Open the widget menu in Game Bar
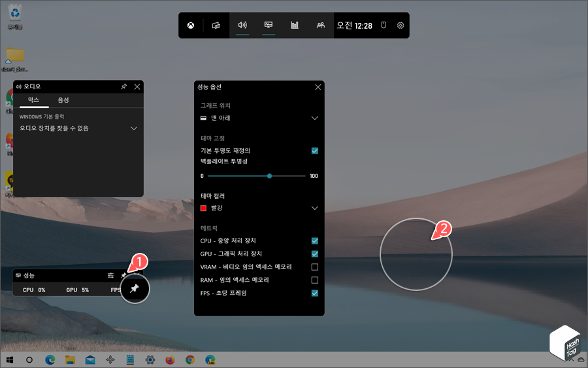588x368 pixels. pos(216,25)
